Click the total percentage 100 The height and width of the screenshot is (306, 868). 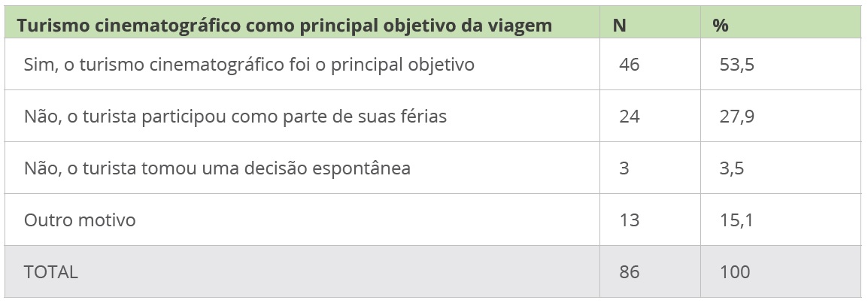coord(735,272)
